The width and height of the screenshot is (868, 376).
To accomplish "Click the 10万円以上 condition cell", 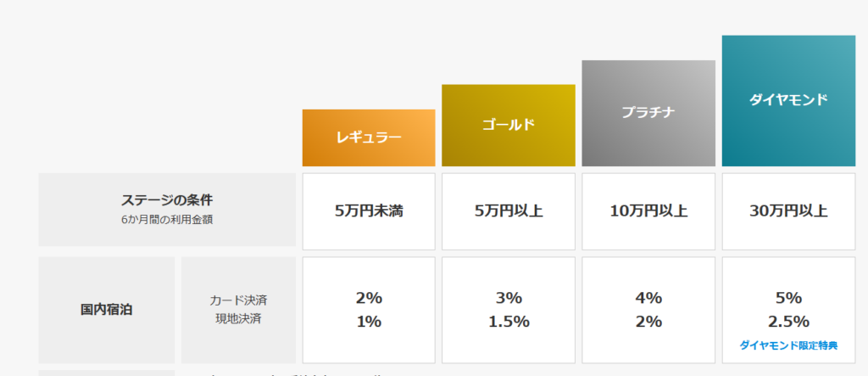I will pos(648,211).
